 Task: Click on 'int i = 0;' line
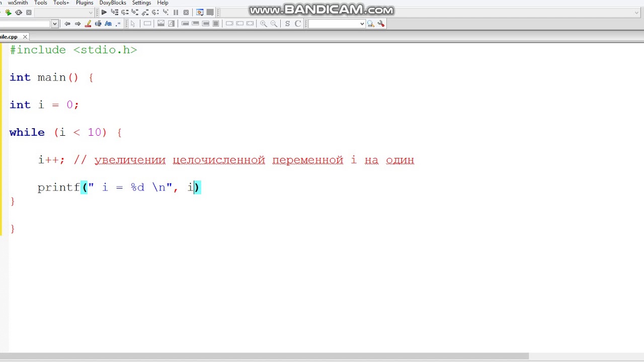click(x=44, y=105)
